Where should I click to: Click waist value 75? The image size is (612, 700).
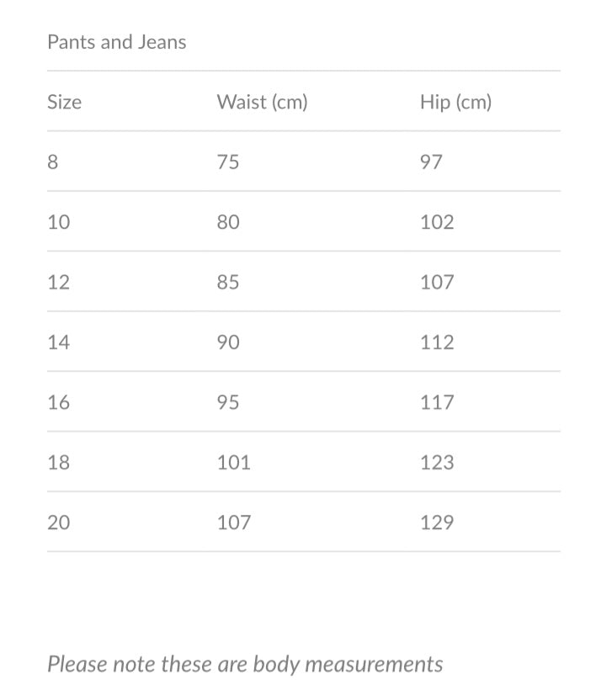(x=228, y=162)
